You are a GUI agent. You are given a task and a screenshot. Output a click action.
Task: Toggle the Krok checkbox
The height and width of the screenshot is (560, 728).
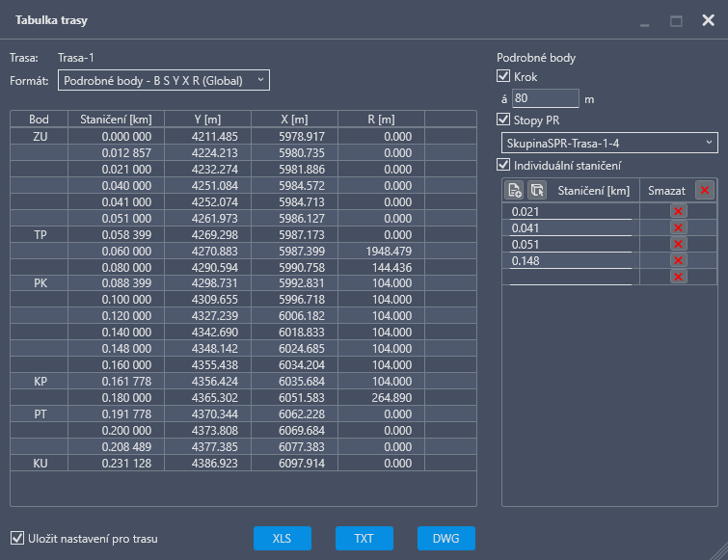point(503,76)
